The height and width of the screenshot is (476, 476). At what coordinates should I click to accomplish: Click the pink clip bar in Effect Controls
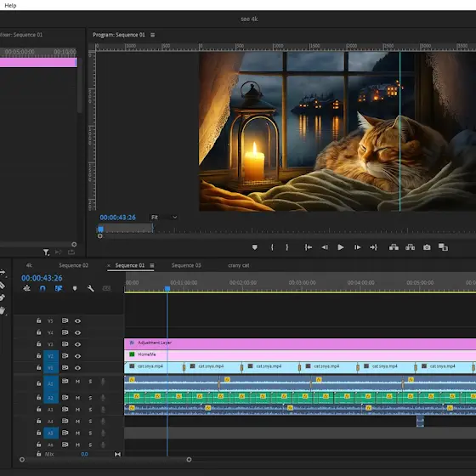point(38,62)
